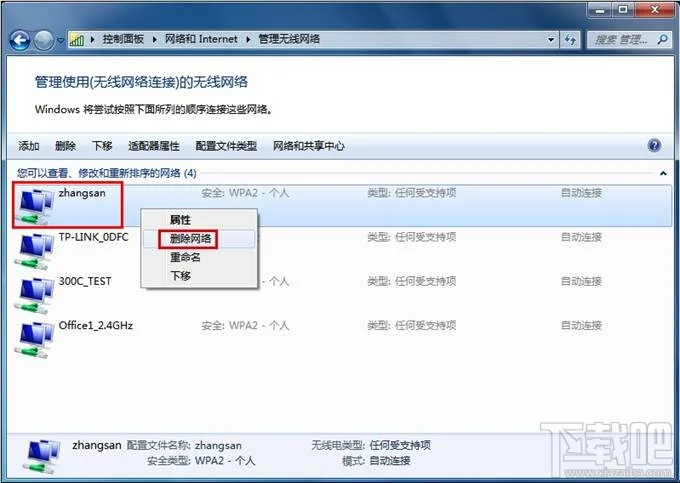Select the Office1_2.4GHz network icon

point(35,339)
